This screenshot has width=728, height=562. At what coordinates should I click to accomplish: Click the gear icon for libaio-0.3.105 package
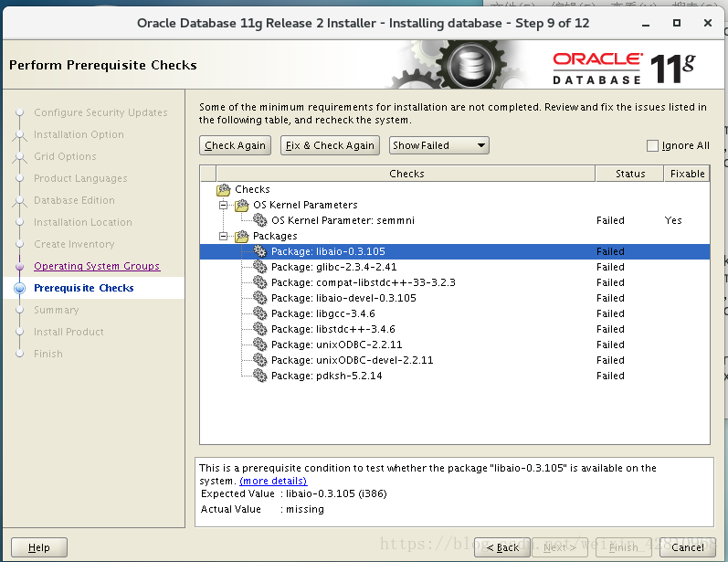pyautogui.click(x=260, y=251)
